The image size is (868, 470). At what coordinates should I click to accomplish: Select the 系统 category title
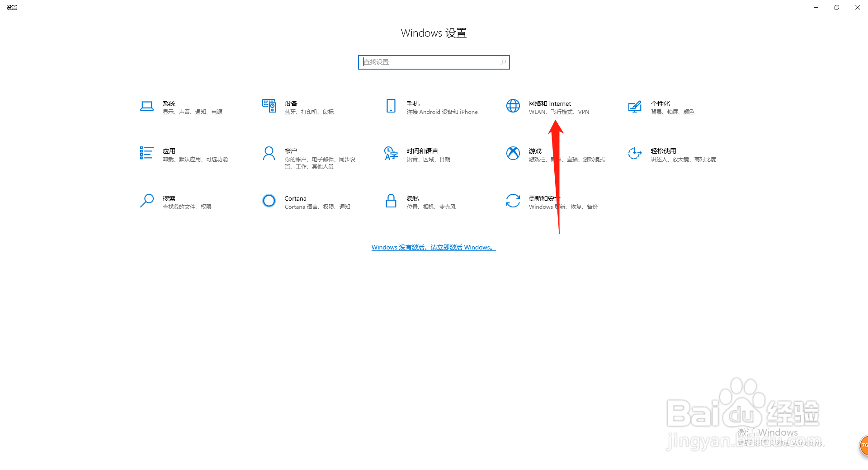(x=169, y=103)
